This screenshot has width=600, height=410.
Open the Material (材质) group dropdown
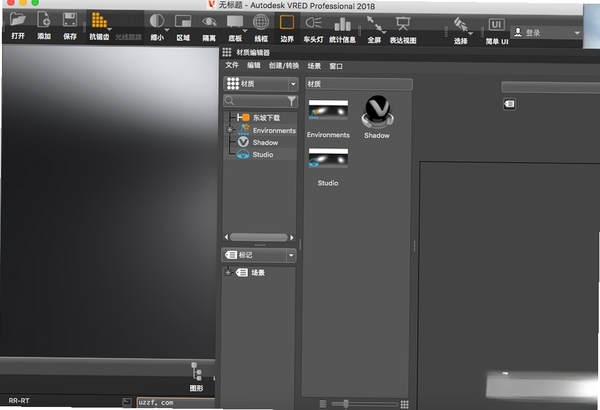tap(261, 83)
